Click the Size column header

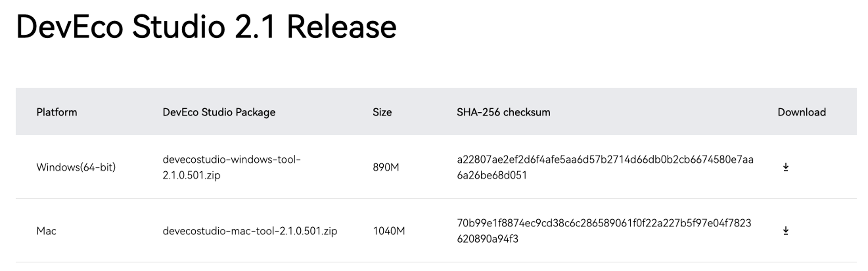(x=382, y=112)
